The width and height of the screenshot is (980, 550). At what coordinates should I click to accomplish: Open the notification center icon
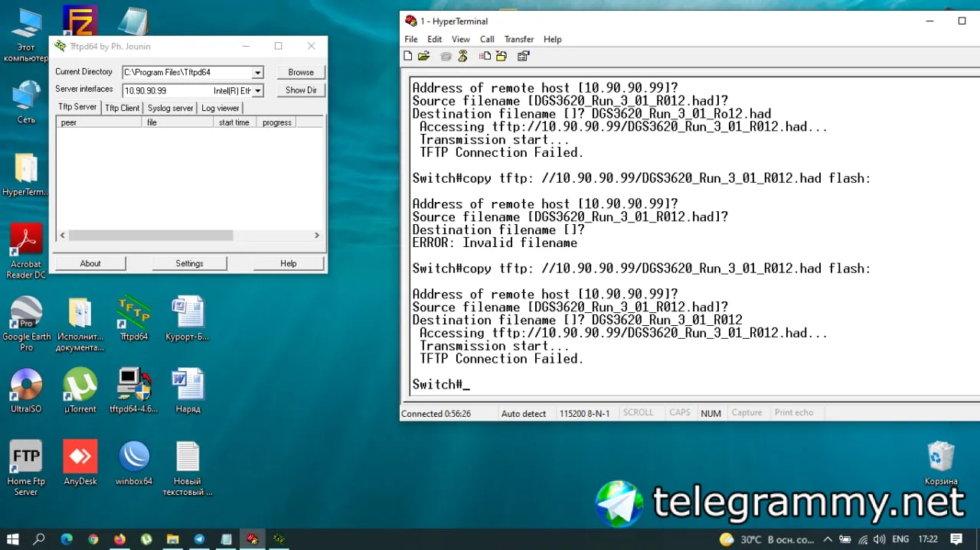pyautogui.click(x=957, y=539)
